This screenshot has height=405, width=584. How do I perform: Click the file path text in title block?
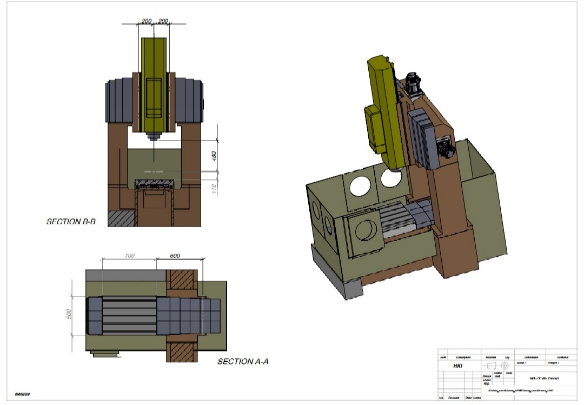[x=520, y=390]
